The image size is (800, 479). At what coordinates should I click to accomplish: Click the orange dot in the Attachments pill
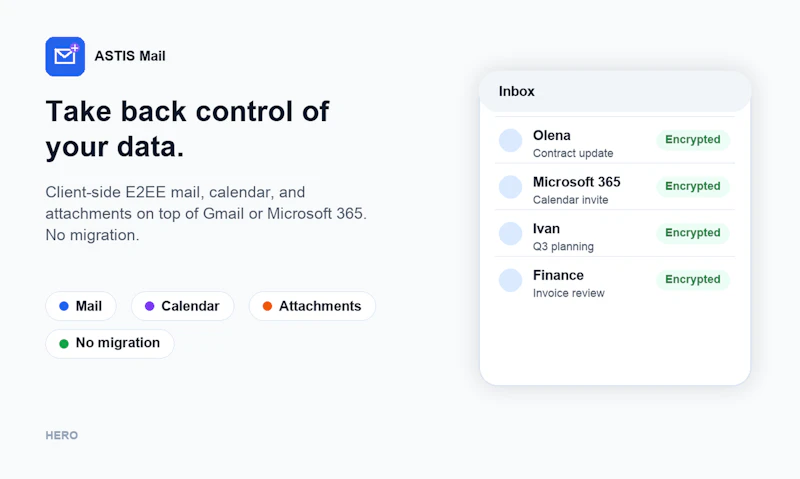pyautogui.click(x=267, y=306)
